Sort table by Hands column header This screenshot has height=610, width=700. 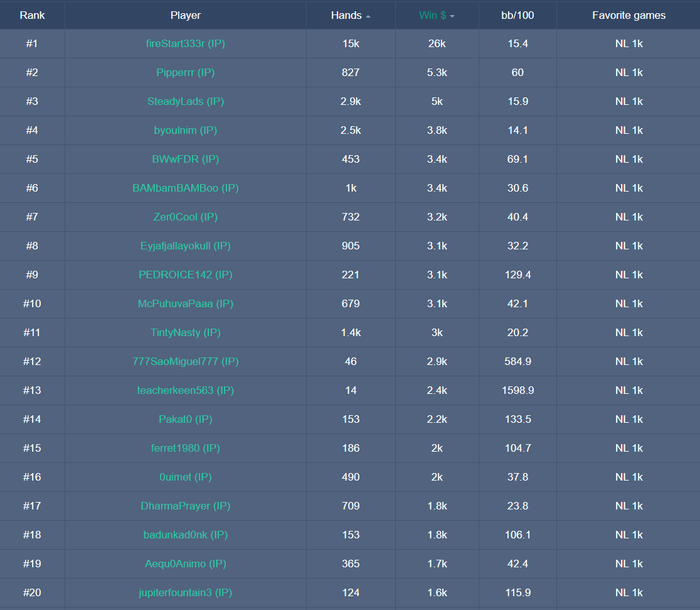(x=350, y=16)
